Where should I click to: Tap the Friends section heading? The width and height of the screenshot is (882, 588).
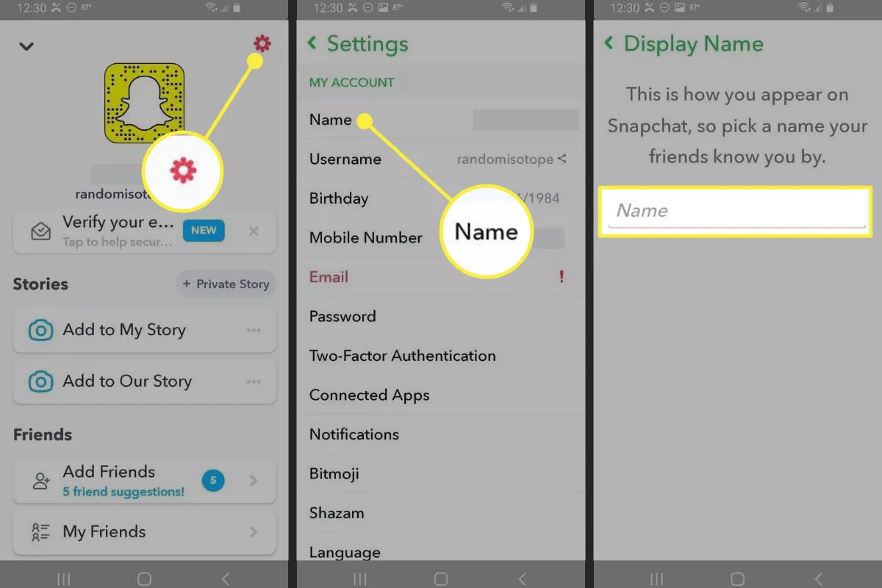point(43,434)
